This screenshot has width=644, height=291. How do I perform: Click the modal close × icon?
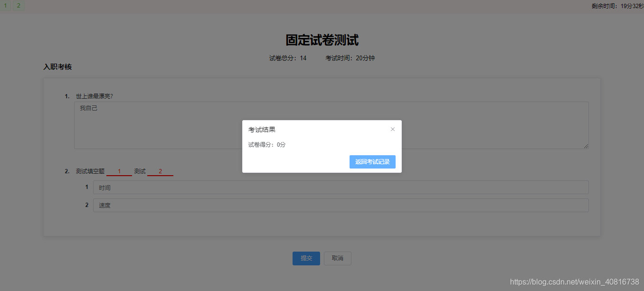click(393, 129)
